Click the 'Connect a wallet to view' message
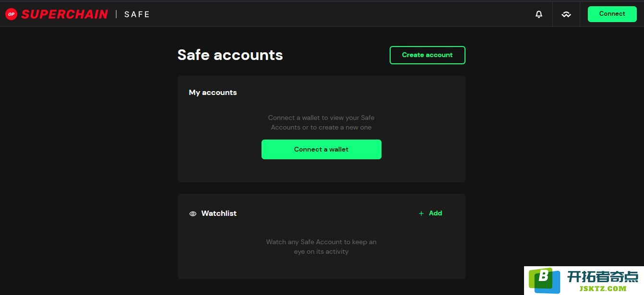This screenshot has height=295, width=644. [322, 122]
